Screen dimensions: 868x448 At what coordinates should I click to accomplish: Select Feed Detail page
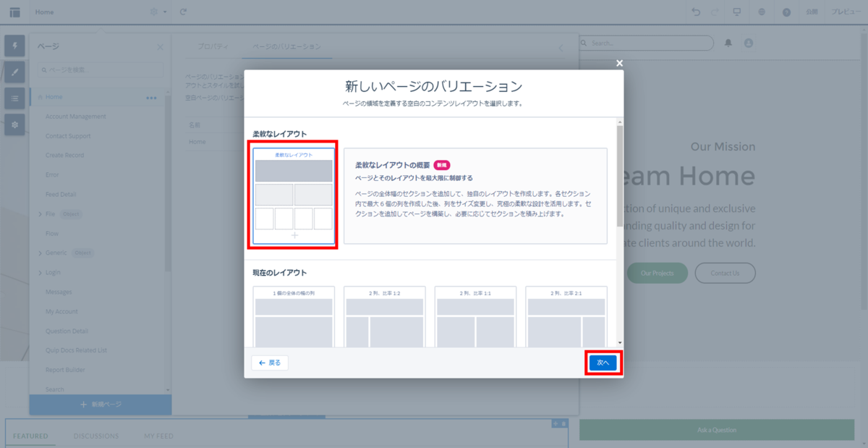(x=61, y=194)
